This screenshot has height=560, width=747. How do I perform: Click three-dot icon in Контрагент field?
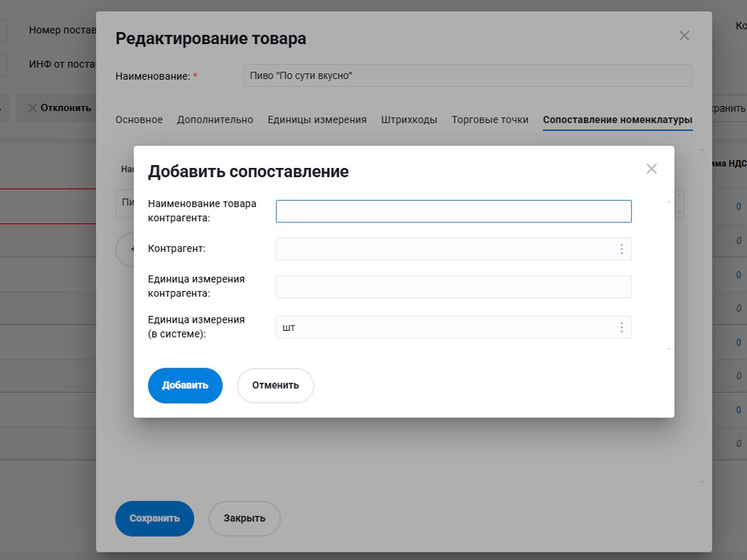click(621, 249)
